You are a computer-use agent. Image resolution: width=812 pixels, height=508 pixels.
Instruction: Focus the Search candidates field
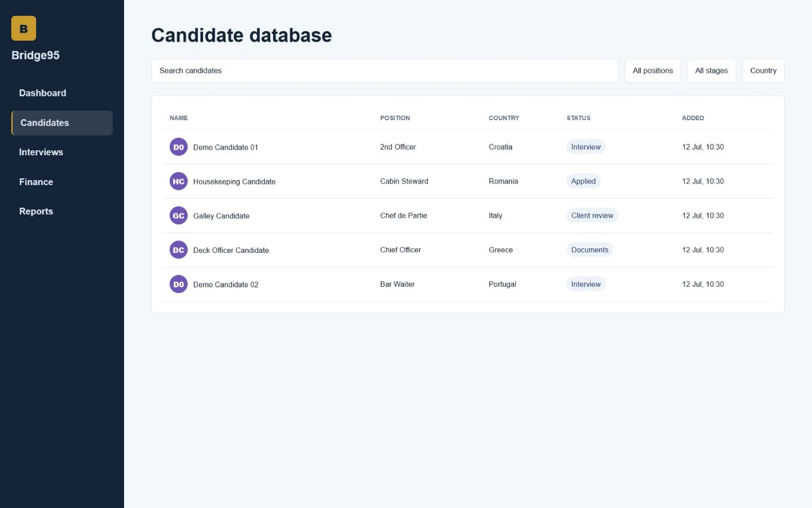385,71
